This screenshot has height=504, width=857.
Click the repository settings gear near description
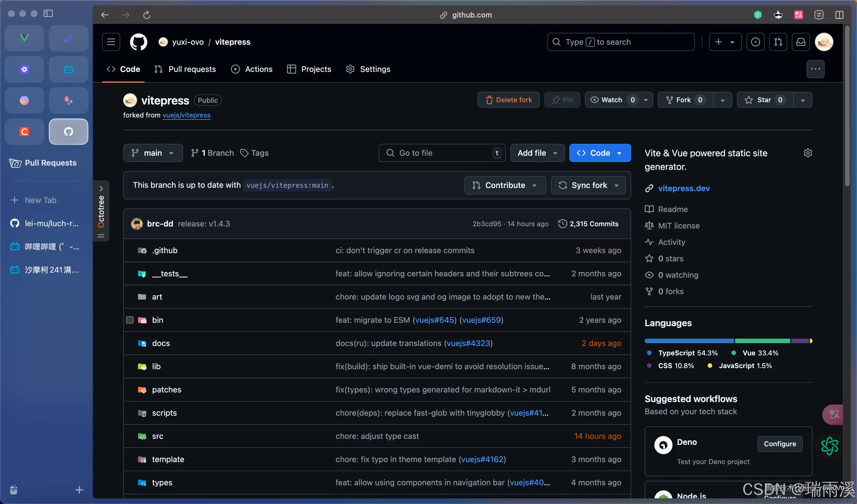808,153
